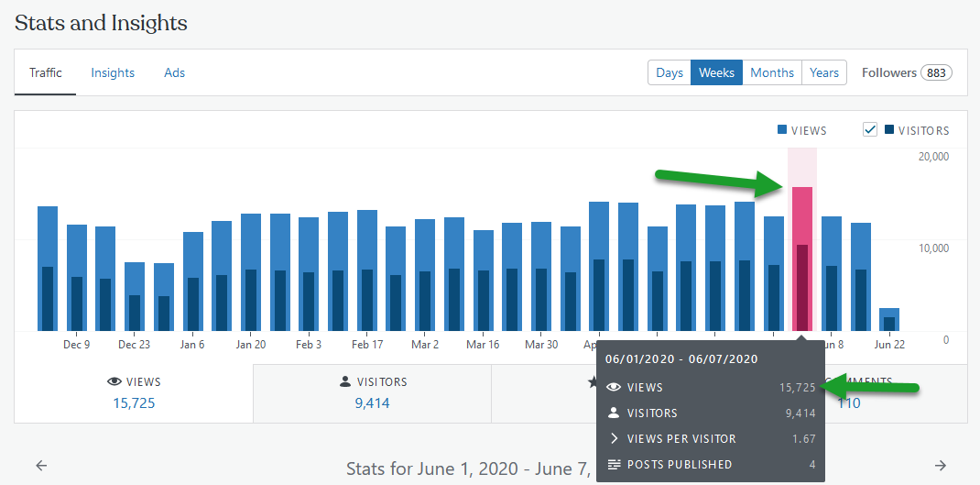
Task: Toggle the Visitors checkbox in chart legend
Action: [x=870, y=130]
